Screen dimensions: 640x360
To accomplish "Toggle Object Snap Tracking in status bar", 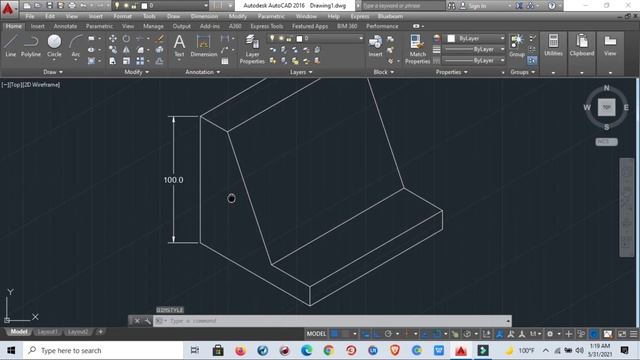I will click(424, 334).
